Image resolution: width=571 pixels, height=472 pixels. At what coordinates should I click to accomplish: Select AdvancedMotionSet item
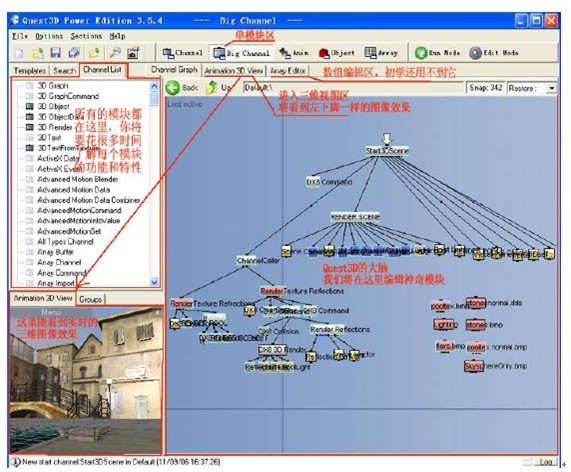[x=69, y=231]
